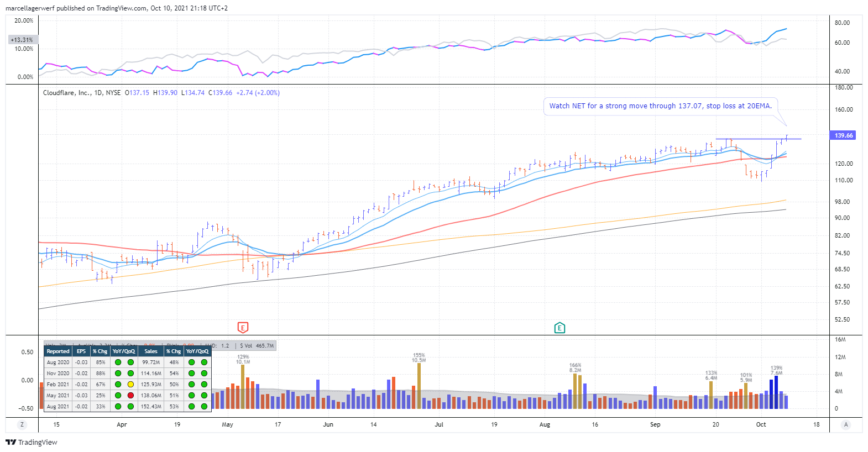Screen dimensions: 868x452
Task: Click the +13.31% value label in top pane
Action: tap(22, 40)
